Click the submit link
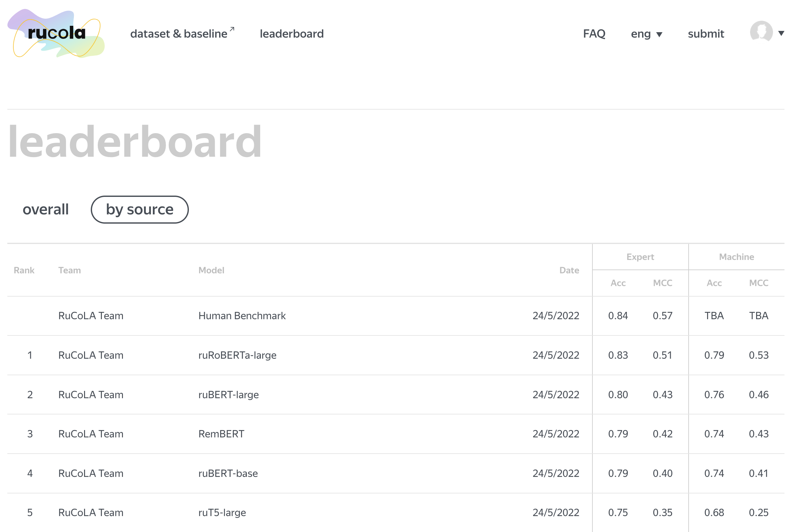Image resolution: width=802 pixels, height=532 pixels. click(x=705, y=33)
